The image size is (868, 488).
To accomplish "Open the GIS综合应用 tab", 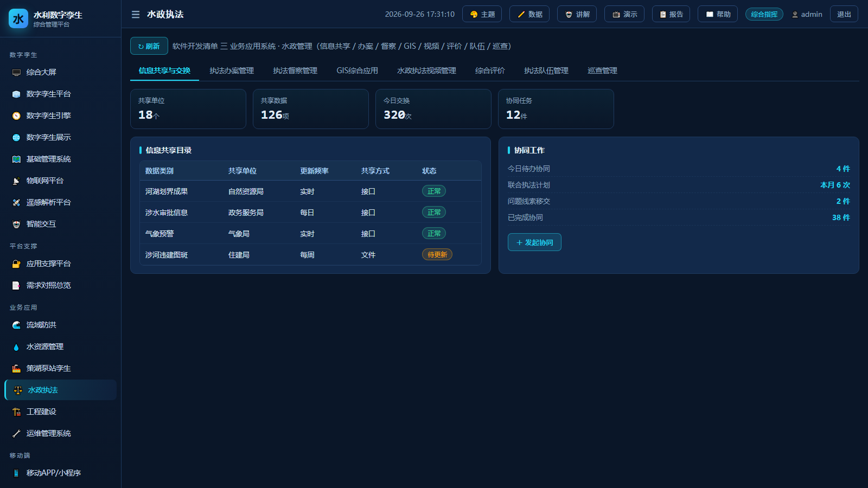I will point(357,70).
